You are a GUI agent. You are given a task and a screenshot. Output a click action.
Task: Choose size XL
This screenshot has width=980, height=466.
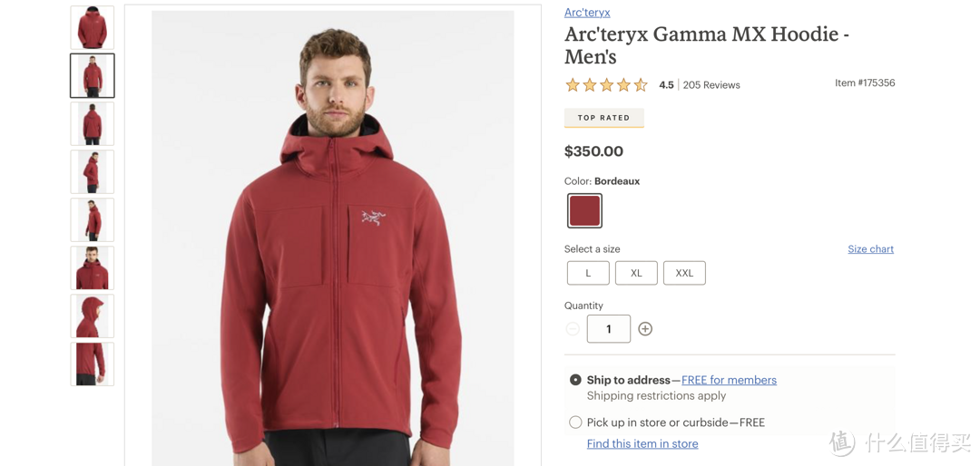(x=636, y=273)
